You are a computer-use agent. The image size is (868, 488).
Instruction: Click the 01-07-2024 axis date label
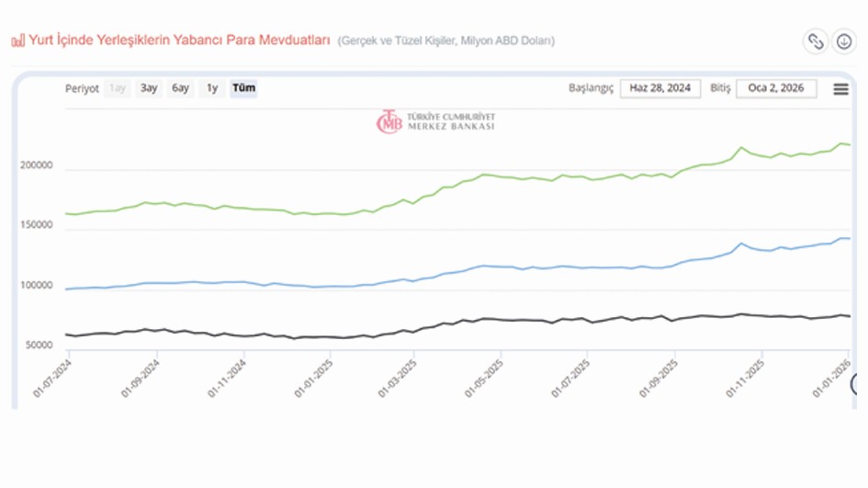tap(53, 377)
